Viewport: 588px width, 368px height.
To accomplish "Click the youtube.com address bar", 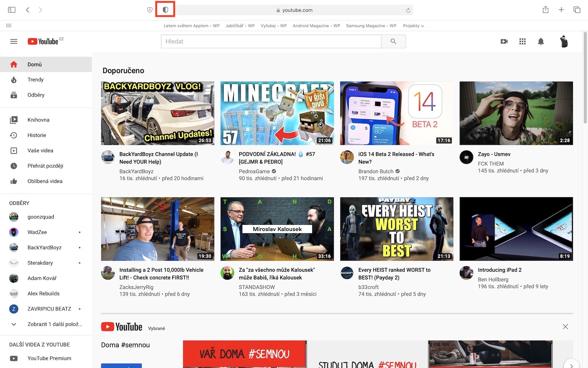I will (x=294, y=10).
